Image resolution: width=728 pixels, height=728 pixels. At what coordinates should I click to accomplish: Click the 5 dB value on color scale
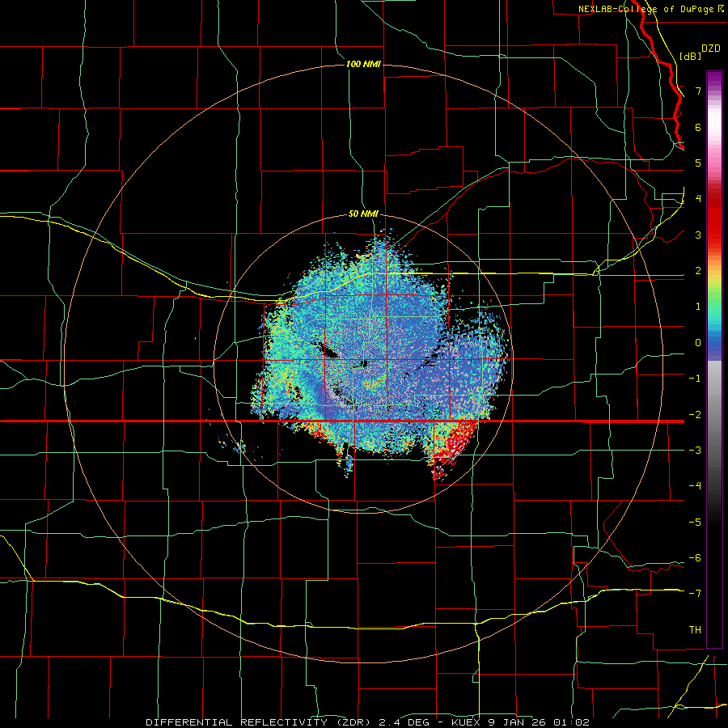pyautogui.click(x=698, y=163)
